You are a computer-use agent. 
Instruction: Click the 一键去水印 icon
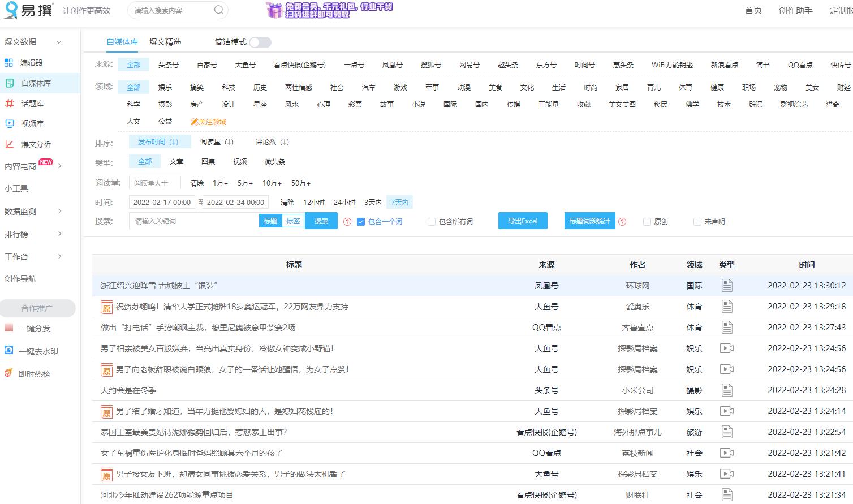pos(9,351)
